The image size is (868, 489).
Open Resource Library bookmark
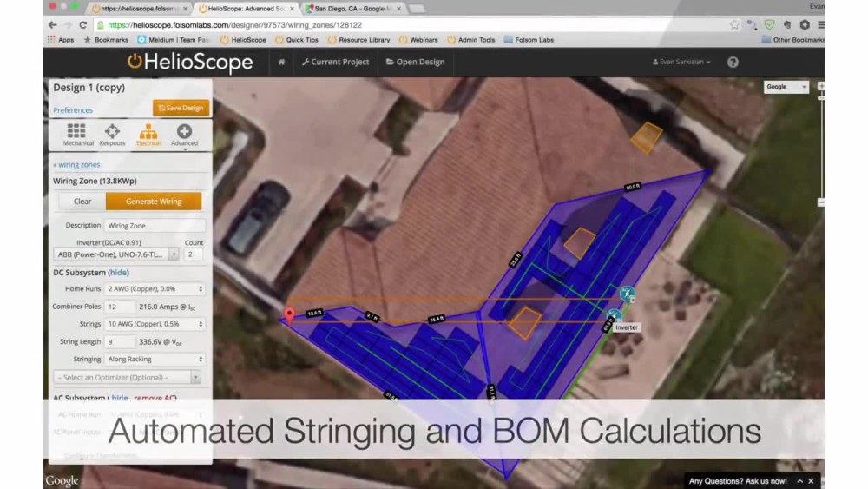click(x=358, y=40)
